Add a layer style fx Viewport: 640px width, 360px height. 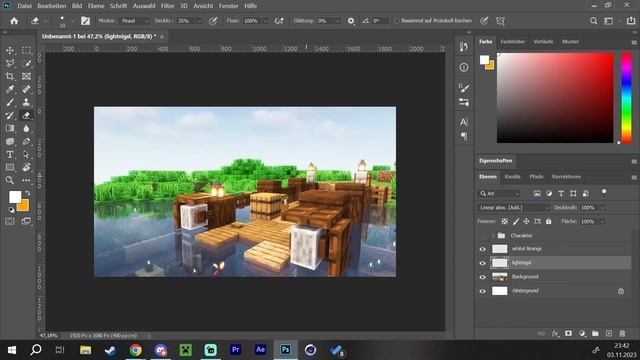555,333
